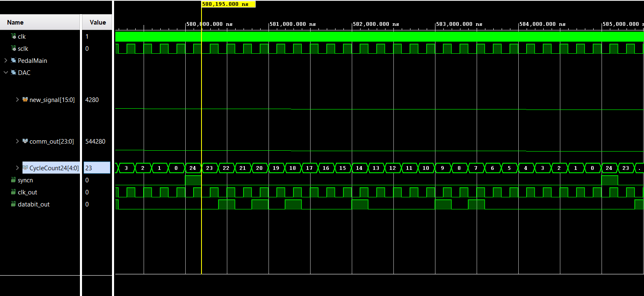Click the databit_out signal icon
644x296 pixels.
[x=13, y=204]
